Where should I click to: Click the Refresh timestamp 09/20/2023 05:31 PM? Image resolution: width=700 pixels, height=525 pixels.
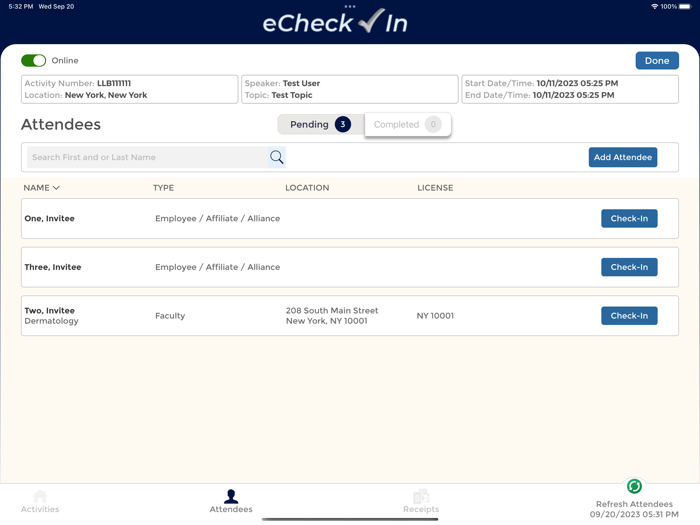(634, 514)
